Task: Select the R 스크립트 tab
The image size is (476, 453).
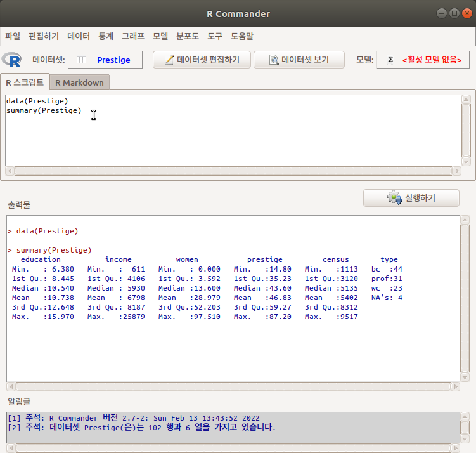Action: [25, 82]
